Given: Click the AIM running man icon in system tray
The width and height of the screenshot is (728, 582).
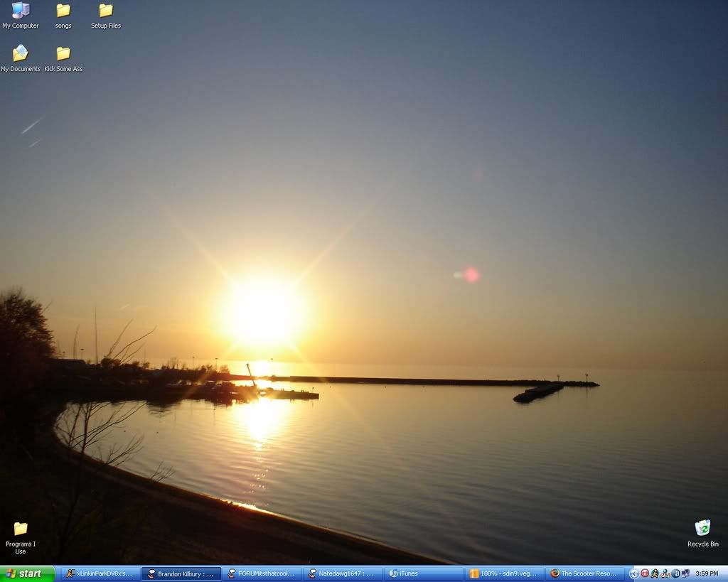Looking at the screenshot, I should 655,573.
